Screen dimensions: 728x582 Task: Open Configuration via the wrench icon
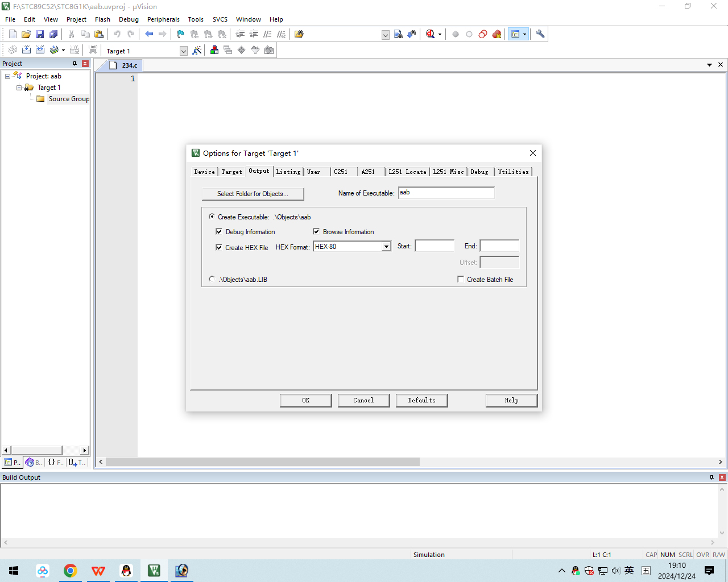point(540,34)
